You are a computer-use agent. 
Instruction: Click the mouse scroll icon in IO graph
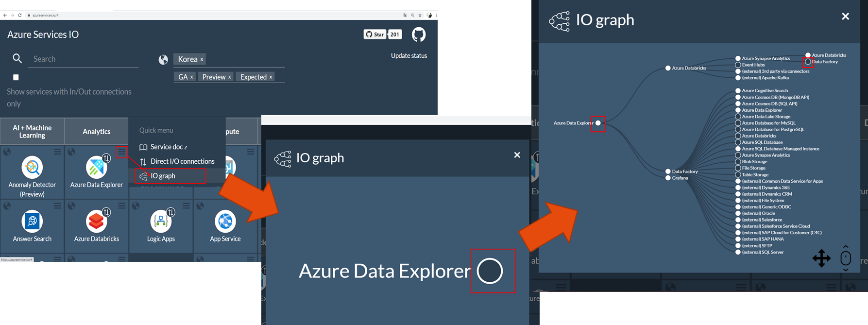click(846, 258)
